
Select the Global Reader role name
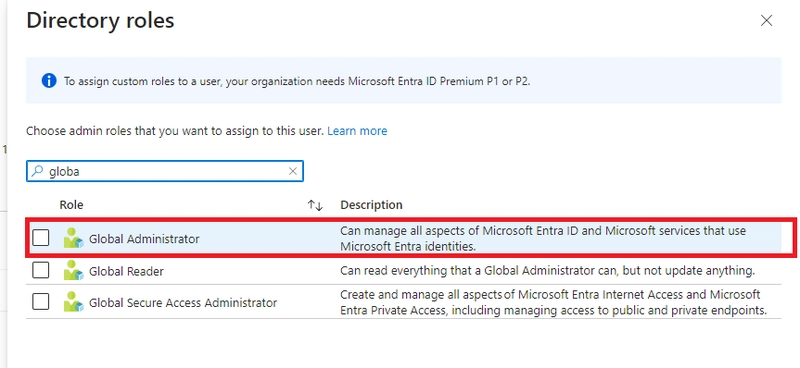127,271
